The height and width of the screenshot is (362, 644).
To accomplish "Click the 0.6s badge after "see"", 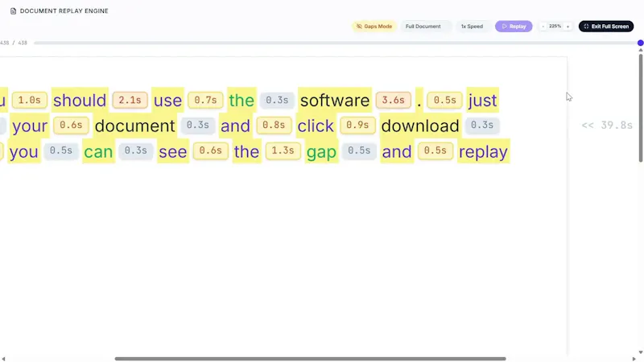I will coord(210,151).
